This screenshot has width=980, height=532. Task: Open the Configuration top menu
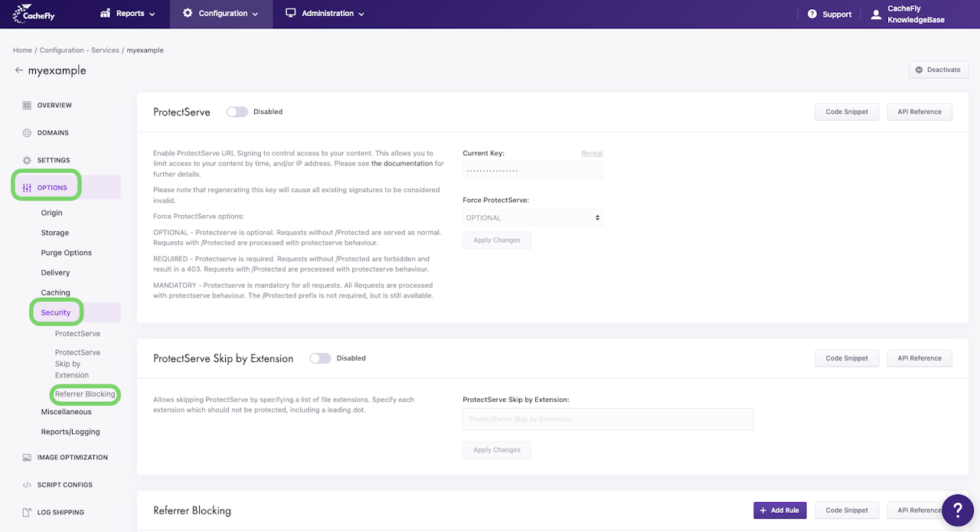pos(221,14)
